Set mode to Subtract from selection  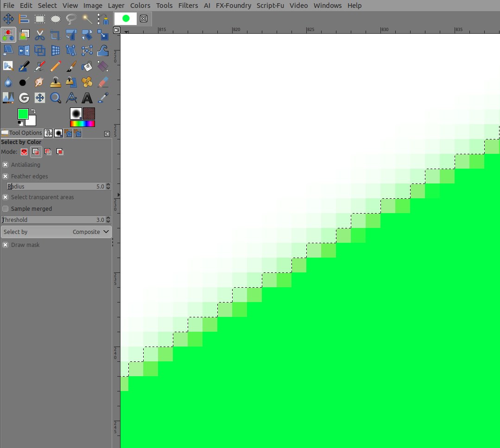(x=48, y=152)
